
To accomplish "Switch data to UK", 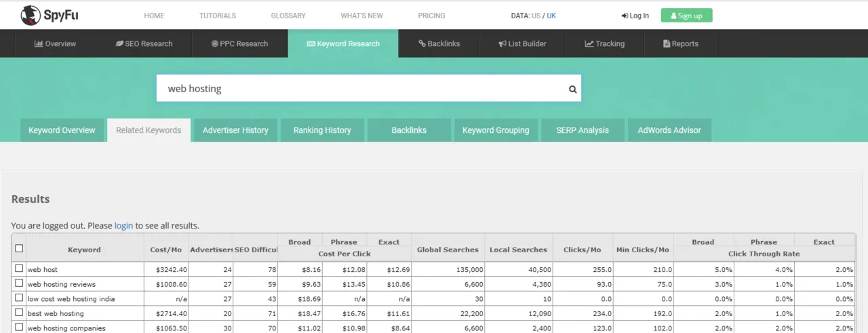I will click(551, 16).
